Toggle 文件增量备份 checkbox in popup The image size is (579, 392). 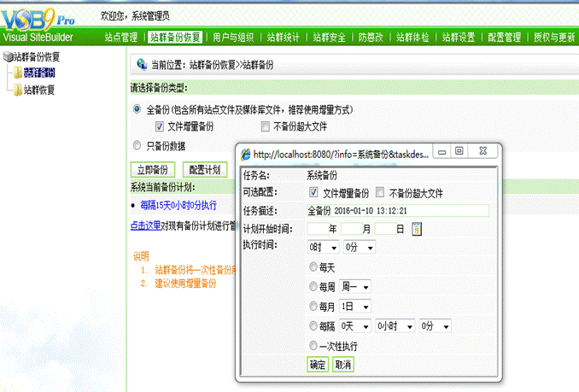(313, 192)
